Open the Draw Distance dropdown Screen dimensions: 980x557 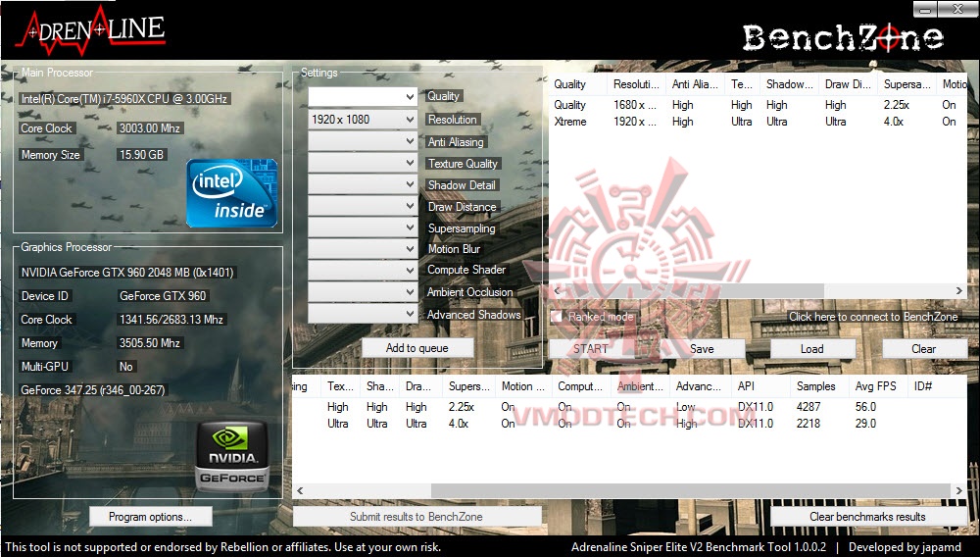click(363, 206)
